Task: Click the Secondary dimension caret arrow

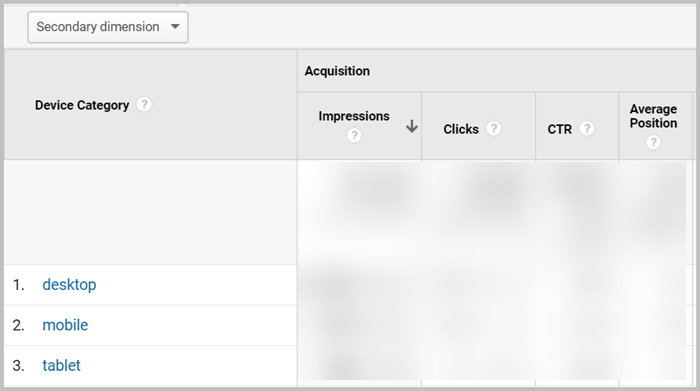Action: (175, 27)
